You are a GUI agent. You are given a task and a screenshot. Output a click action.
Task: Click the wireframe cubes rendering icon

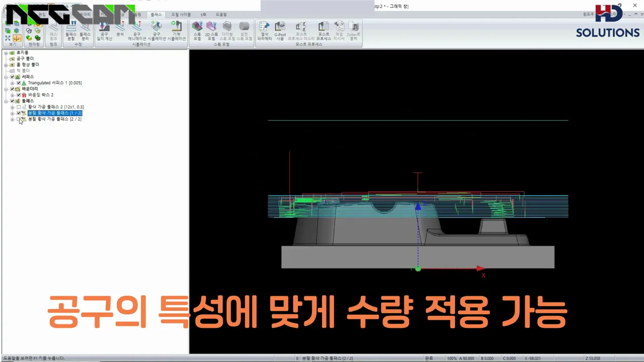pos(29,31)
